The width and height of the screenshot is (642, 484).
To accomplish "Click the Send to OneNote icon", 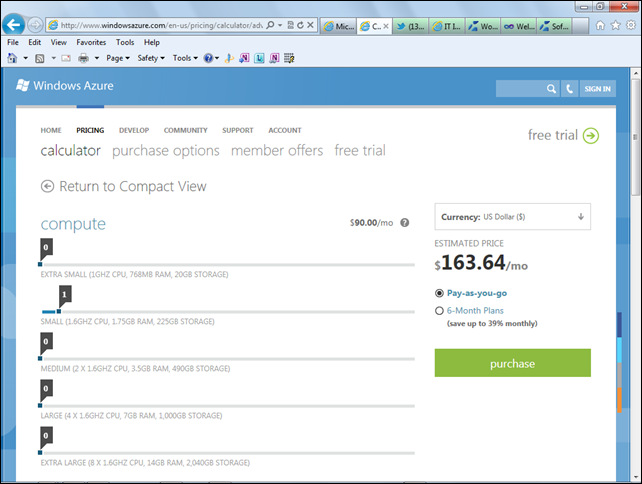I will coord(244,58).
